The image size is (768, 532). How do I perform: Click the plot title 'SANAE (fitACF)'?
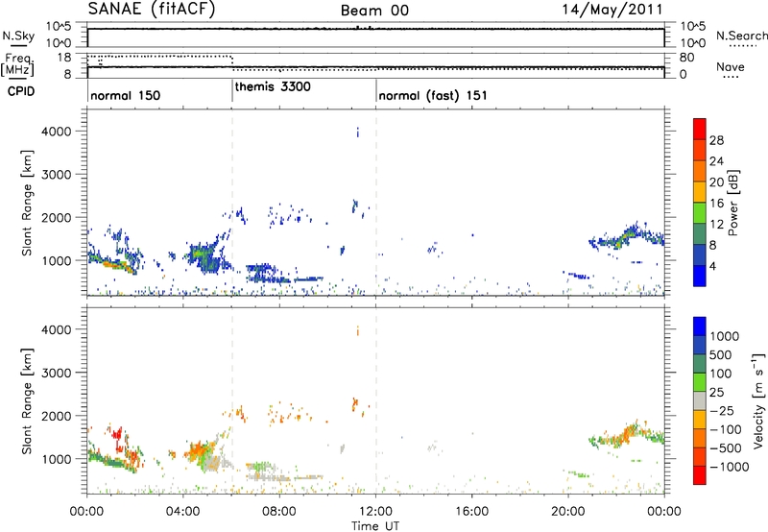152,9
